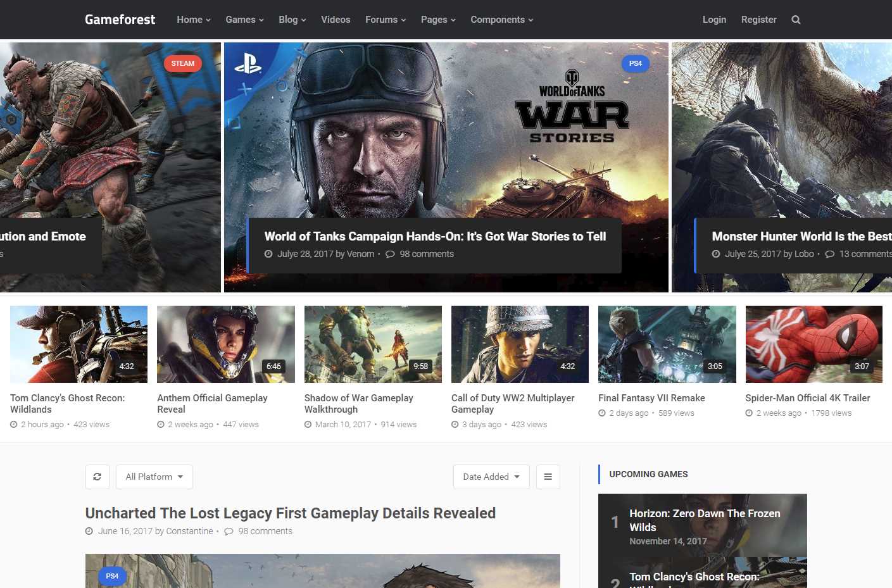
Task: Click the PS4 badge on Uncharted image
Action: point(112,576)
